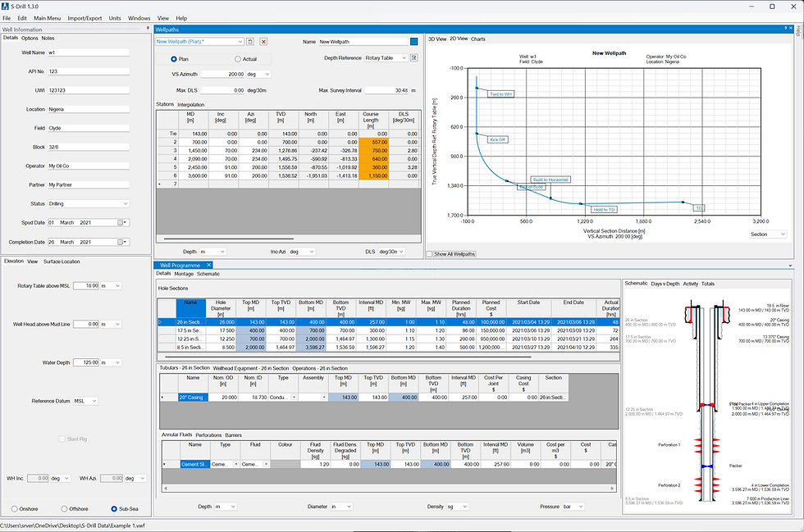
Task: Click the VS Azimuth value field
Action: point(222,75)
